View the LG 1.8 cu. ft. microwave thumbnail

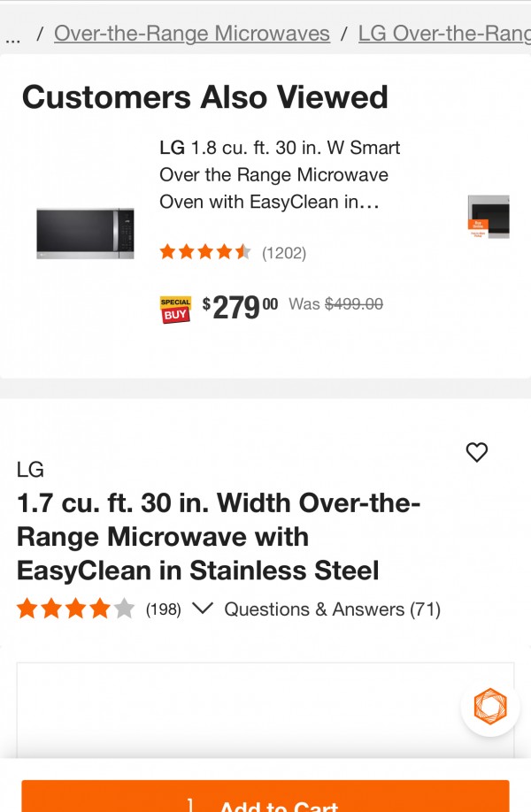(85, 233)
